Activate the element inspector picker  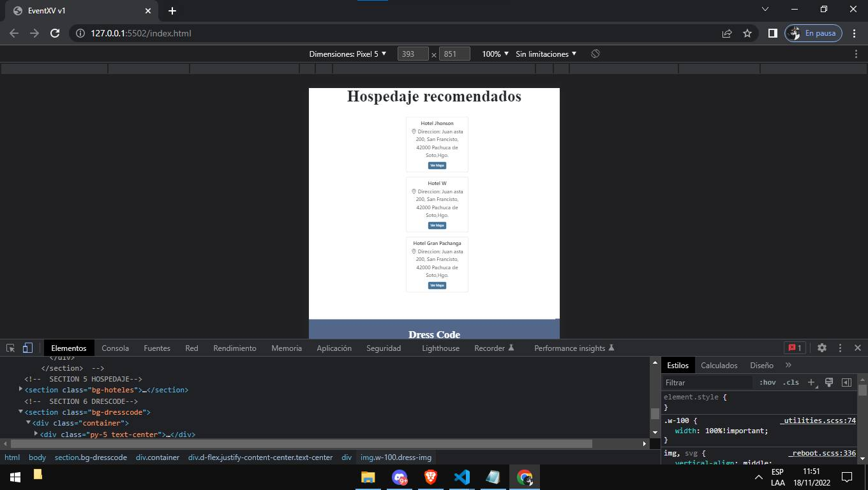[10, 348]
